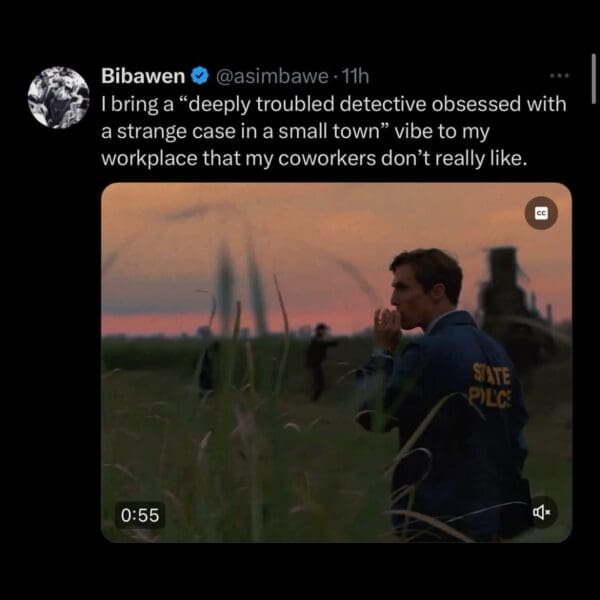The width and height of the screenshot is (600, 600).
Task: Toggle closed captions with the CC button
Action: tap(542, 213)
